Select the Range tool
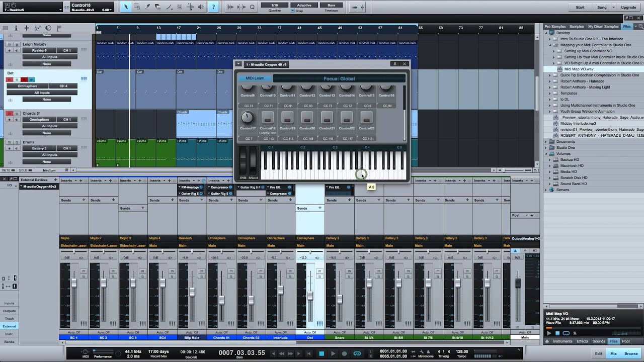The width and height of the screenshot is (644, 362). (136, 7)
